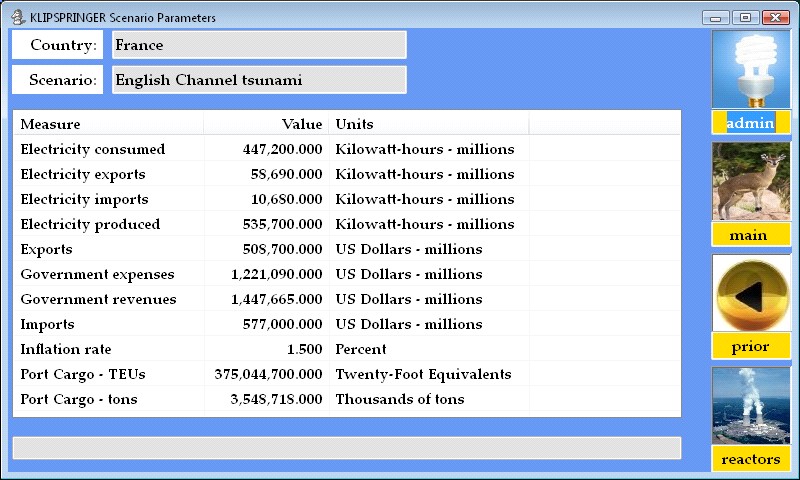Image resolution: width=800 pixels, height=480 pixels.
Task: Click the Units column header
Action: [428, 124]
